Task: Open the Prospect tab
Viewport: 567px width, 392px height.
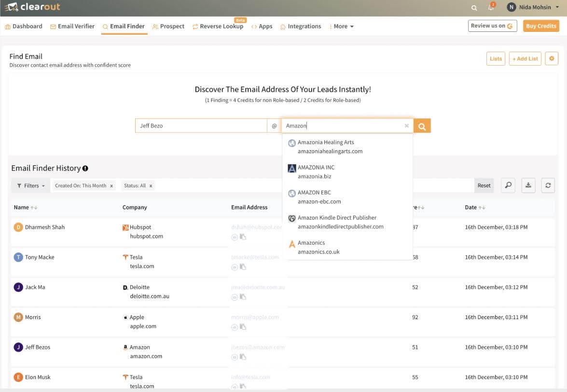Action: 168,26
